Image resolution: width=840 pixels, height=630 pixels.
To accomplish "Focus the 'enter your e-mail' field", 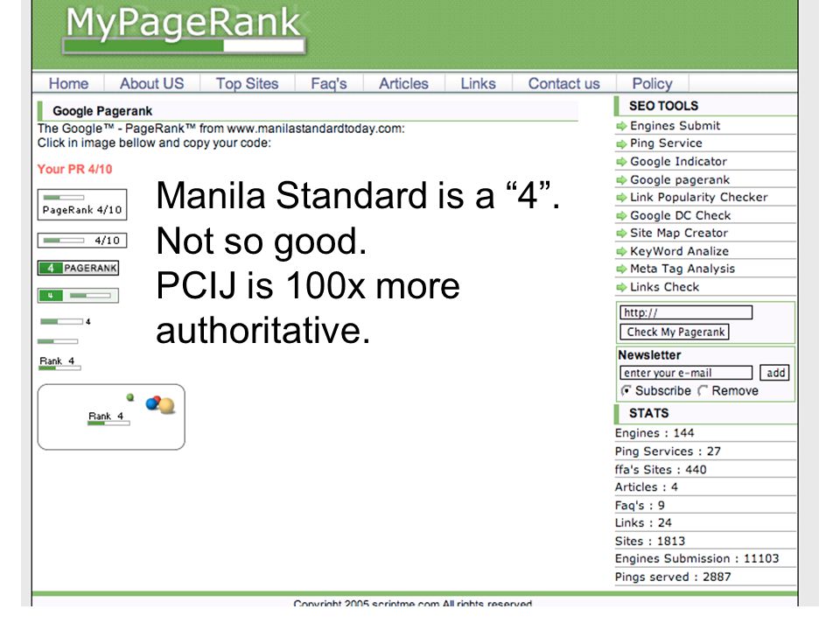I will 686,373.
